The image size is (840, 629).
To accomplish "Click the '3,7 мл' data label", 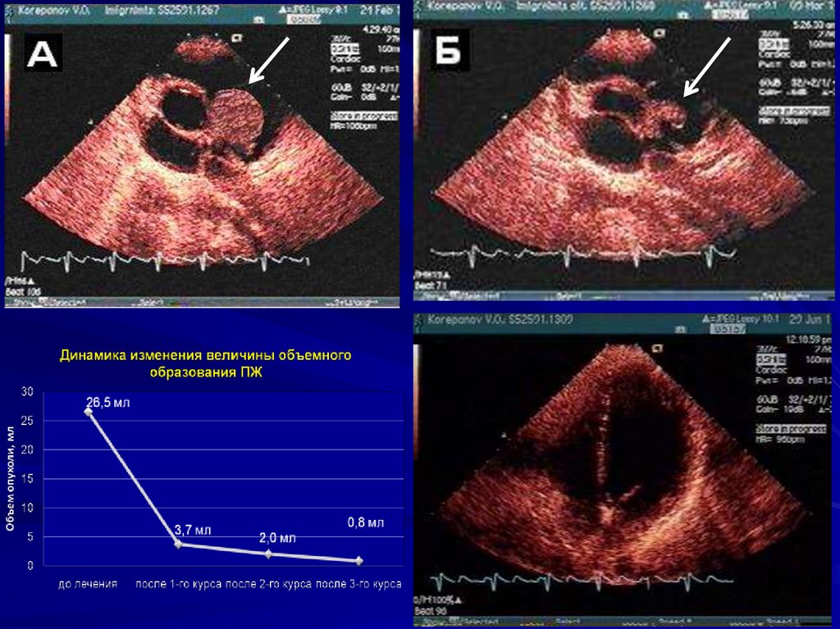I will (x=193, y=530).
